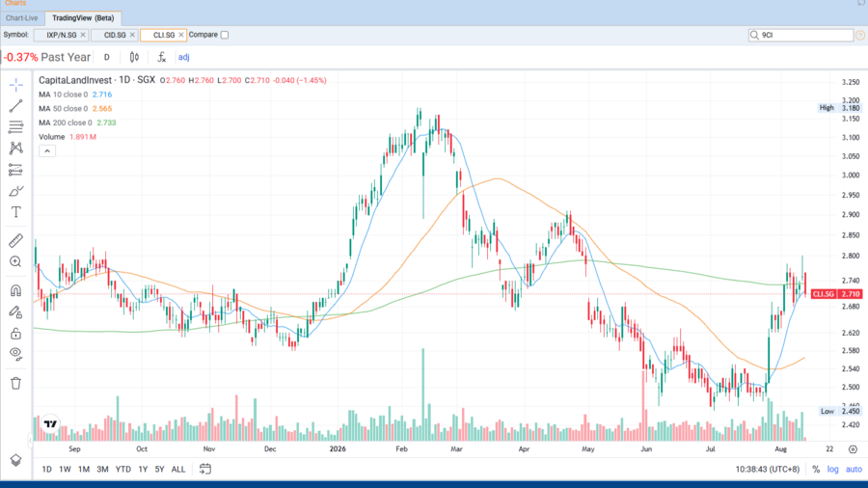Choose the pattern drawing tool
The height and width of the screenshot is (488, 868).
[x=16, y=149]
